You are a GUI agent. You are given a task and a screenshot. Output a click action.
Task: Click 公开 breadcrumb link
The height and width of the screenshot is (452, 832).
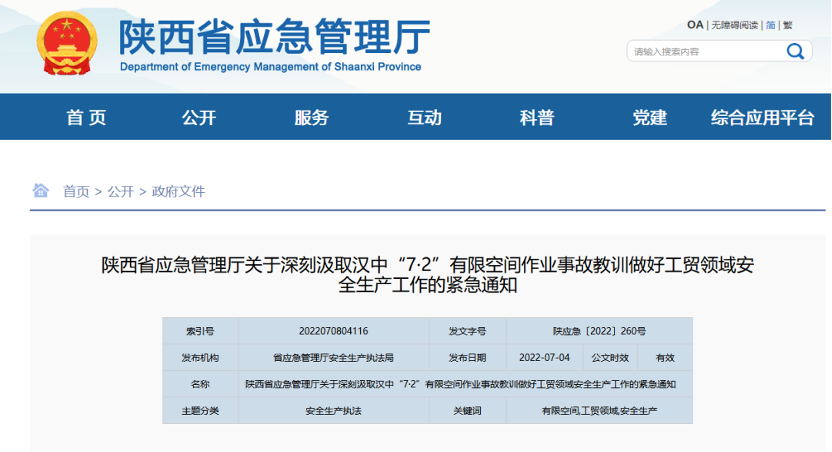pyautogui.click(x=120, y=191)
